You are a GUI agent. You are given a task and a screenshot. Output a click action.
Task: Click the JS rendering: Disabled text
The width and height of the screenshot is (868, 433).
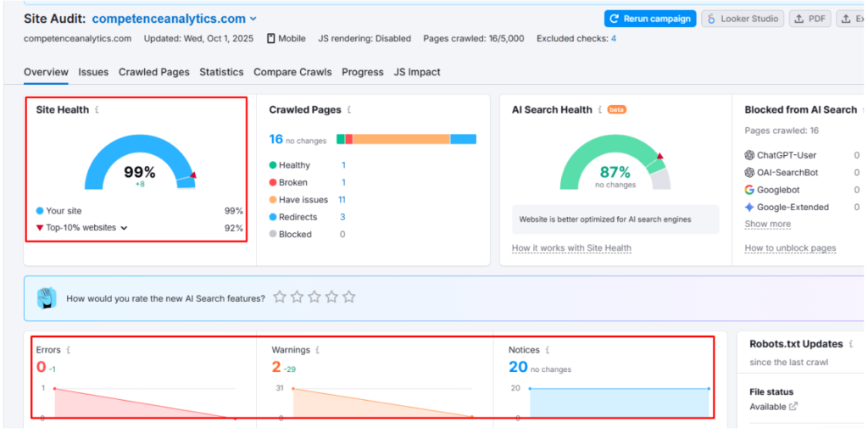click(x=364, y=38)
